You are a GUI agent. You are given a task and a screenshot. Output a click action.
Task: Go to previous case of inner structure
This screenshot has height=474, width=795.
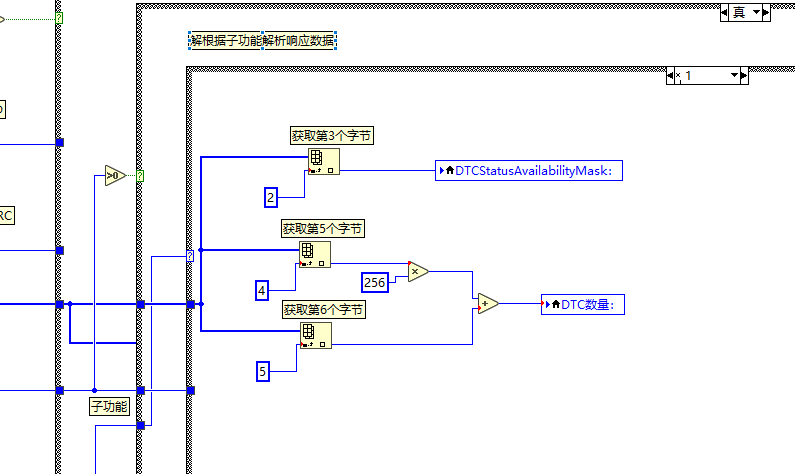click(670, 76)
